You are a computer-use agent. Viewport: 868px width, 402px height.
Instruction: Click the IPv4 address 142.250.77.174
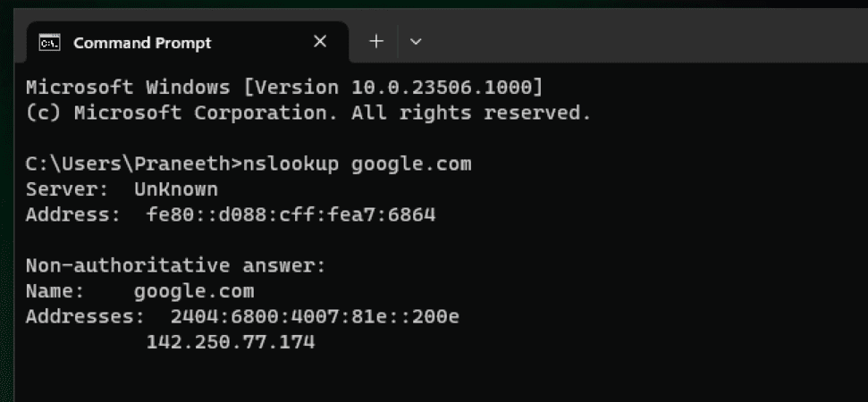(x=231, y=342)
